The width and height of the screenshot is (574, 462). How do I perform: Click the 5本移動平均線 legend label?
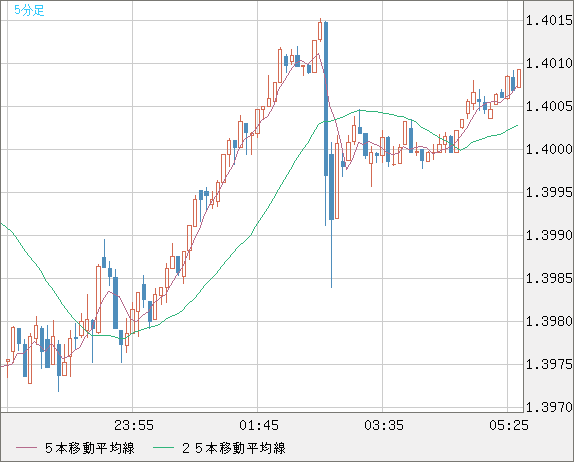pos(90,448)
